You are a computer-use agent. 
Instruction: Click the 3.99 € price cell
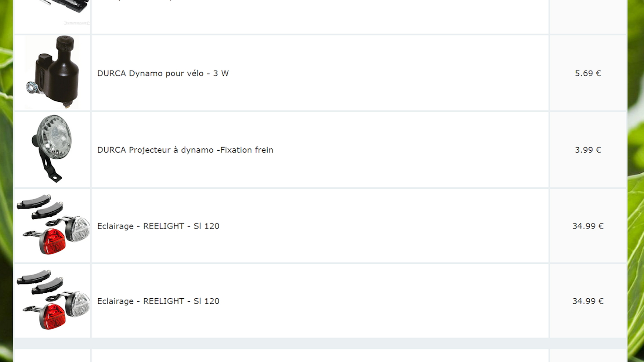pos(588,150)
